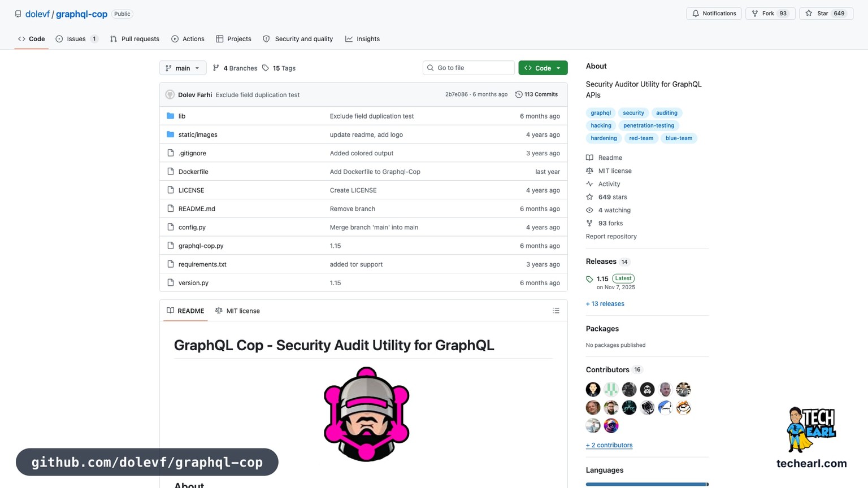Open the Projects tab
868x488 pixels.
coord(233,39)
